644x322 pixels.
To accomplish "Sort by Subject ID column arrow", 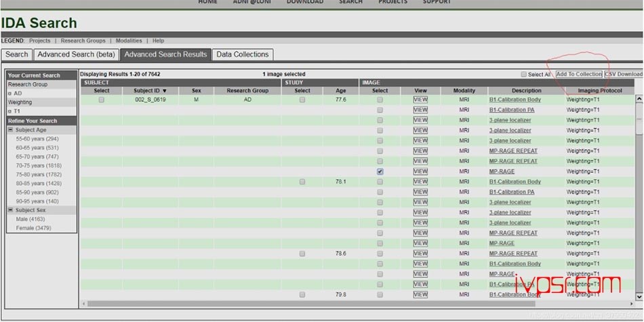I will [165, 91].
